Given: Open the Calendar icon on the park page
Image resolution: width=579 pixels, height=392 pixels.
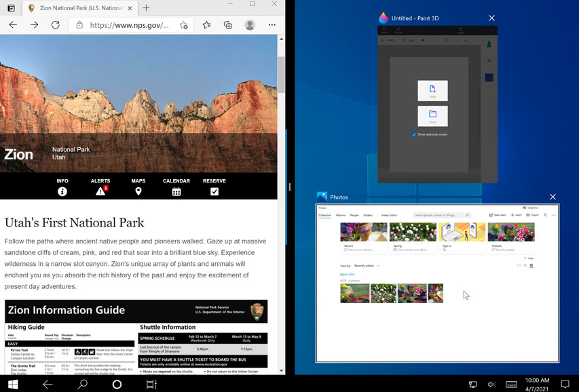Looking at the screenshot, I should tap(176, 191).
